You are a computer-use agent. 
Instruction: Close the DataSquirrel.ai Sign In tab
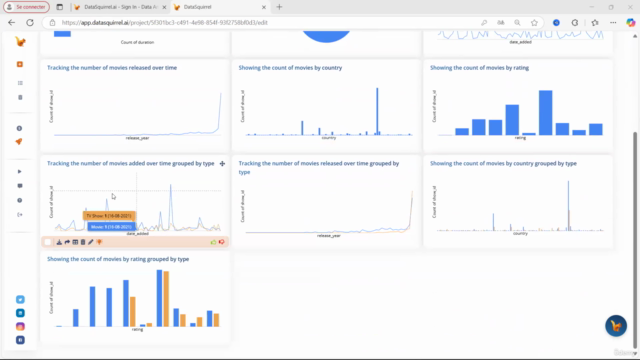coord(164,7)
